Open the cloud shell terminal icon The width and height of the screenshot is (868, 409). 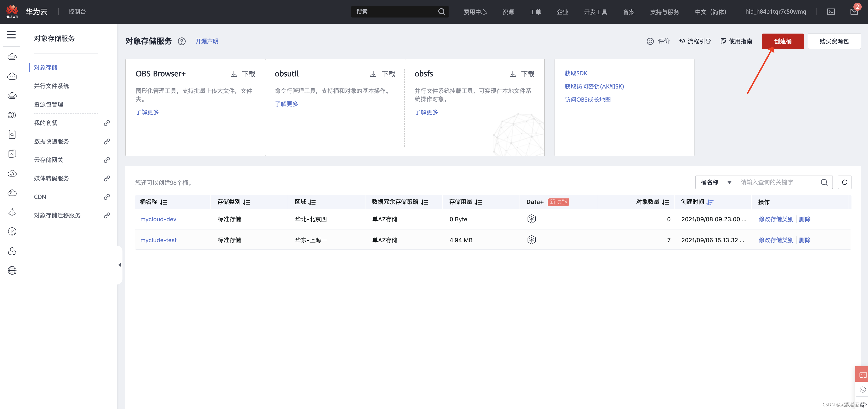point(831,12)
